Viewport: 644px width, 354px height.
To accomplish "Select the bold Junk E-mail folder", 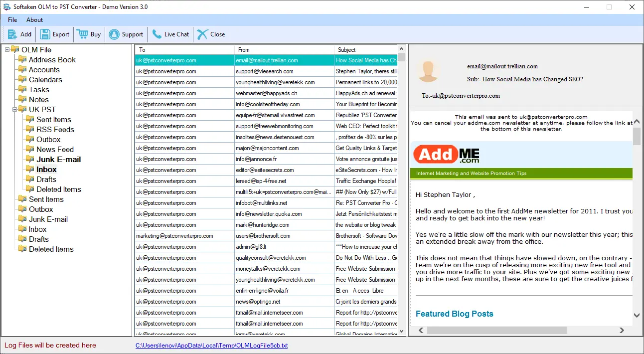I will click(x=58, y=159).
